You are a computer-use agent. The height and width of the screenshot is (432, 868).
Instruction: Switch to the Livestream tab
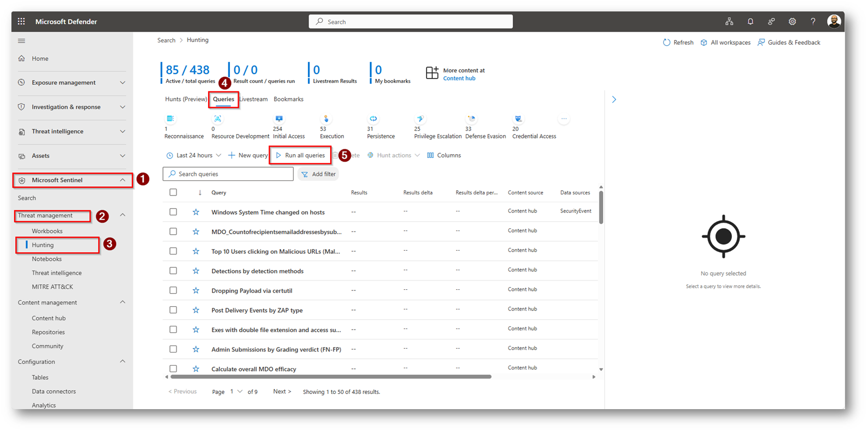[x=254, y=99]
